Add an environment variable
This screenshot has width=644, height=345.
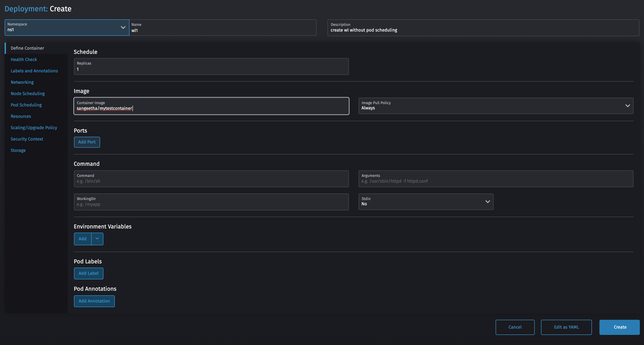(x=83, y=239)
